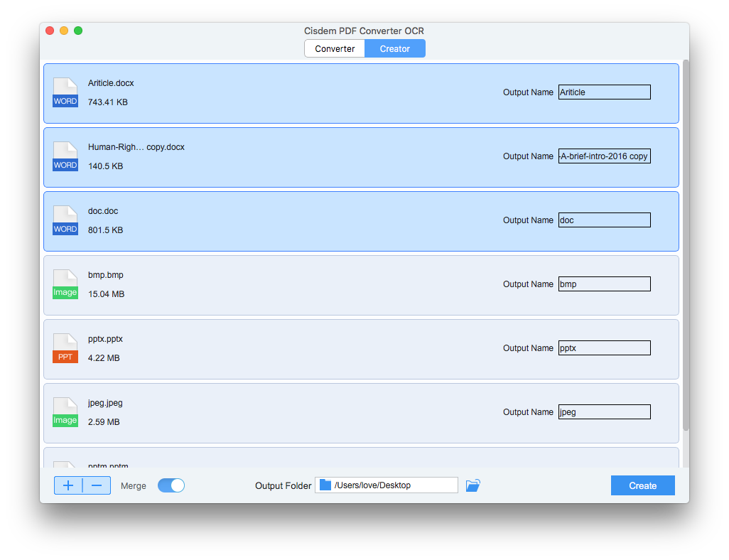Click the Image icon for bmp.bmp
Screen dimensions: 729x560
tap(65, 284)
